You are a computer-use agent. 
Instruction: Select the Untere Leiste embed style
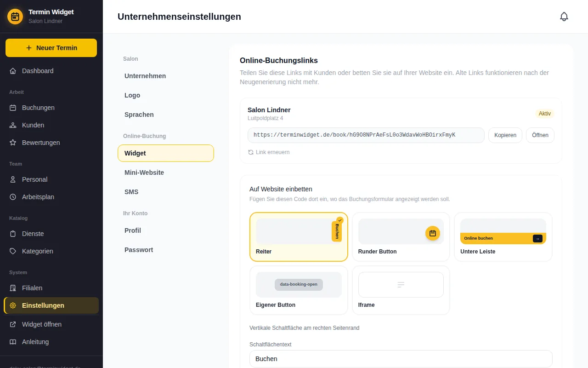(503, 237)
